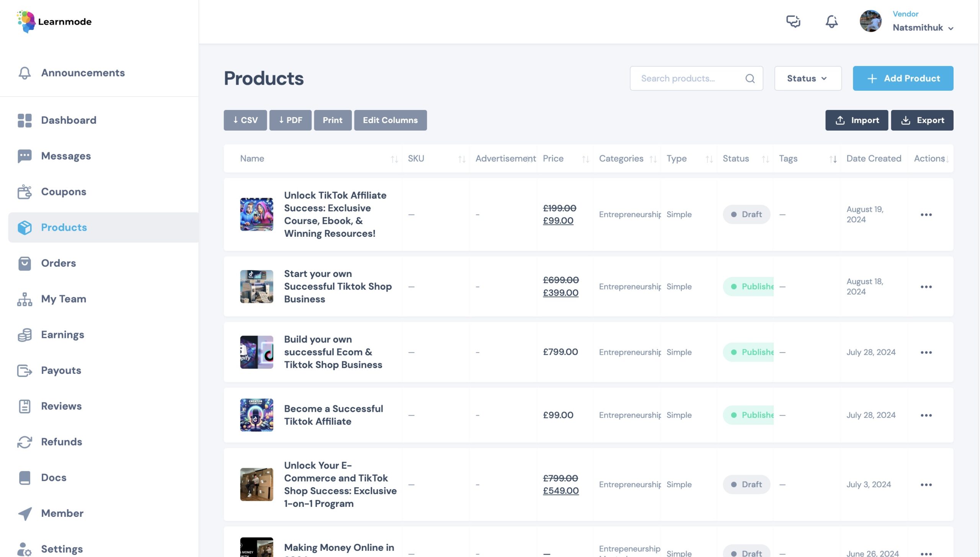Open 'Unlock TikTok Affiliate Success' product title
This screenshot has width=980, height=557.
click(x=335, y=215)
